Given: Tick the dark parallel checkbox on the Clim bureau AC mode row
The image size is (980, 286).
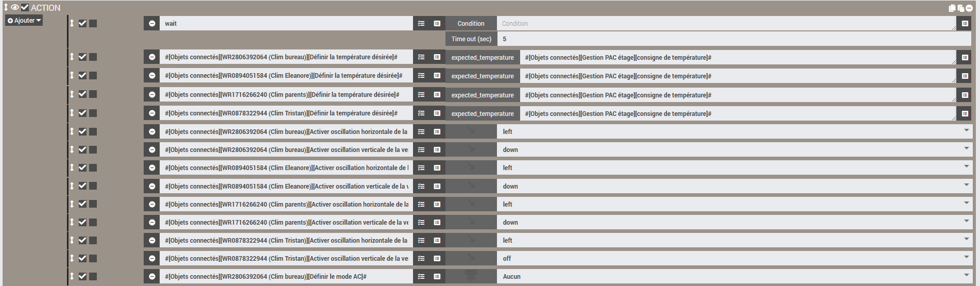Looking at the screenshot, I should pyautogui.click(x=93, y=276).
